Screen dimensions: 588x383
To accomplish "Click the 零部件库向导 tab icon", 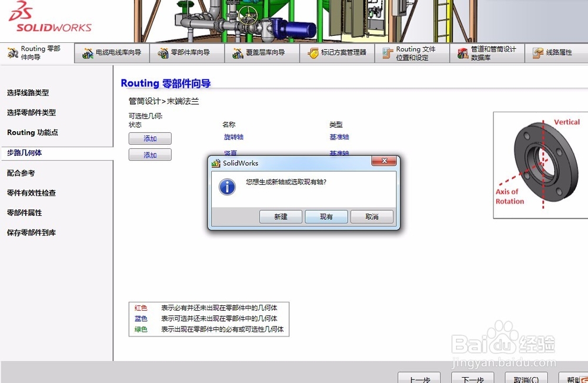I will (163, 54).
